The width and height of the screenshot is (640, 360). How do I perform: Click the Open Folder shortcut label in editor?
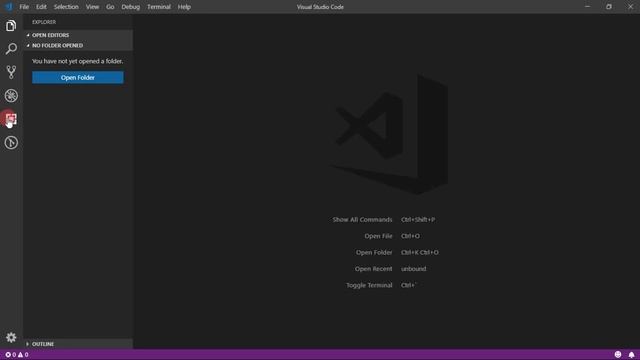374,252
